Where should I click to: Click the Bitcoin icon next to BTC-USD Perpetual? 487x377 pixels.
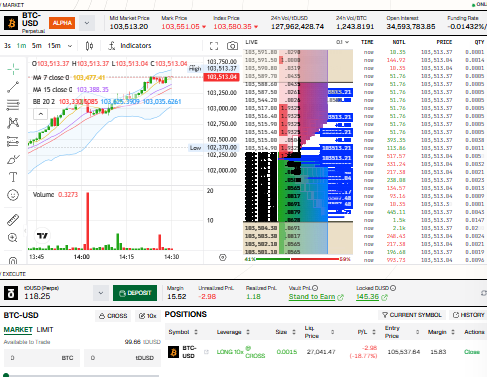click(11, 23)
